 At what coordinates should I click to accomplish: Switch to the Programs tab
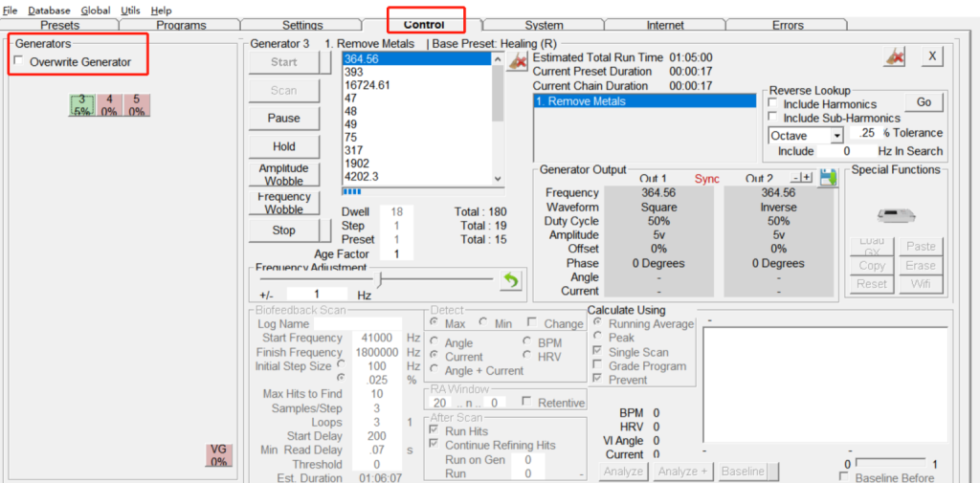click(181, 25)
